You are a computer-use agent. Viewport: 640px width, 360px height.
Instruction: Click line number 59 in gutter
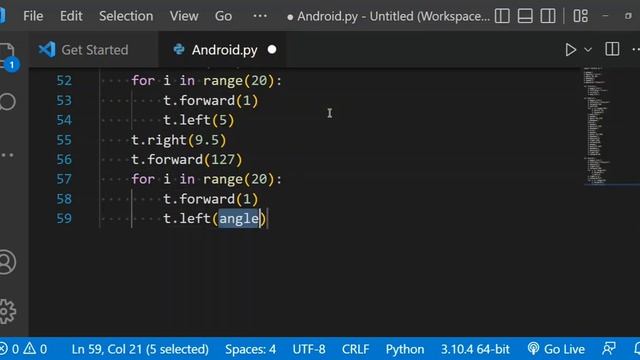click(x=64, y=218)
